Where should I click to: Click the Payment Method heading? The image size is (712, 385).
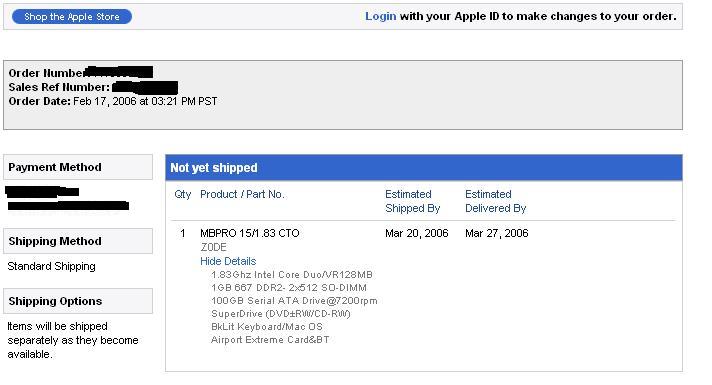click(78, 167)
